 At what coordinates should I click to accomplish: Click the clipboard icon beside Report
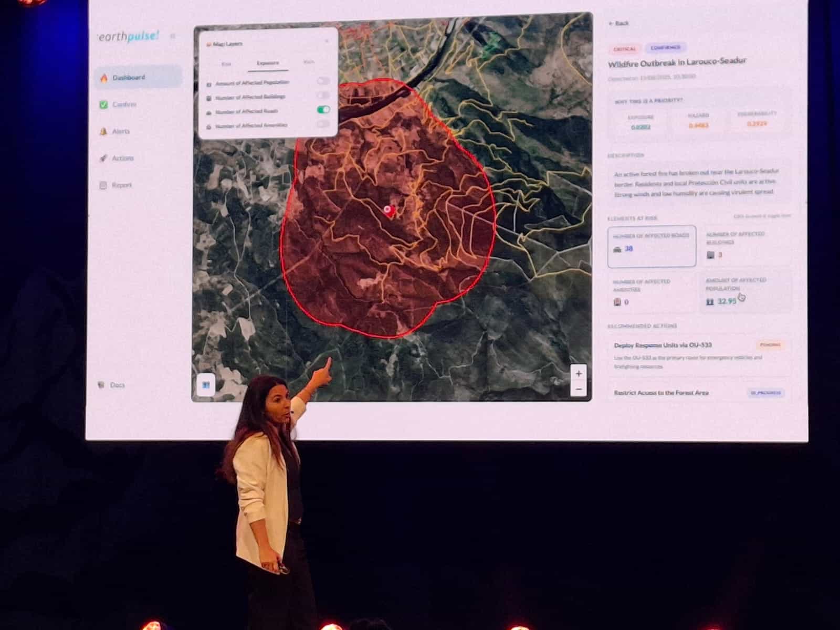click(x=103, y=185)
